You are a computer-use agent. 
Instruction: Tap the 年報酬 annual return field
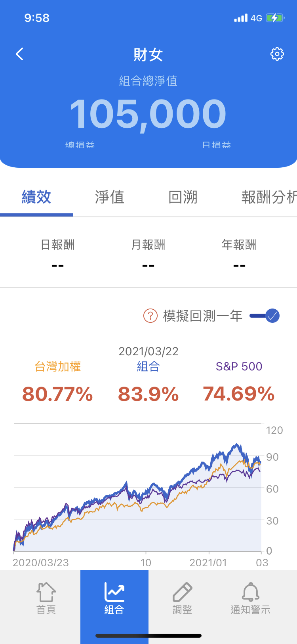click(x=239, y=254)
